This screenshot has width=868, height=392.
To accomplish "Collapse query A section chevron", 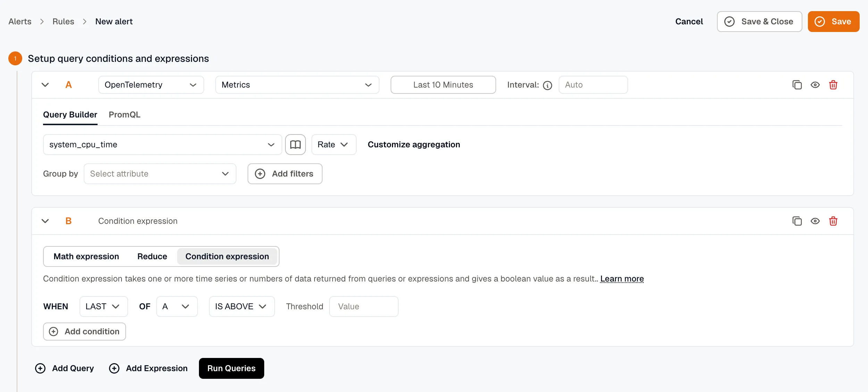I will [x=45, y=85].
